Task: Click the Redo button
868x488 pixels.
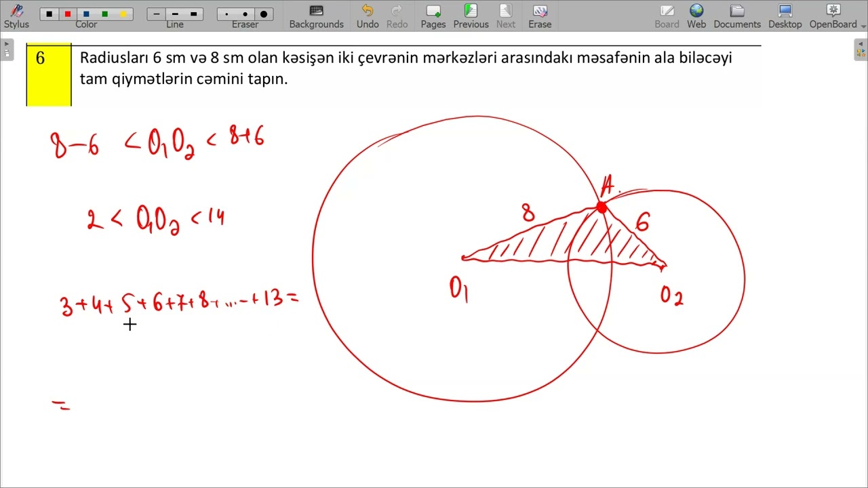Action: (x=397, y=16)
